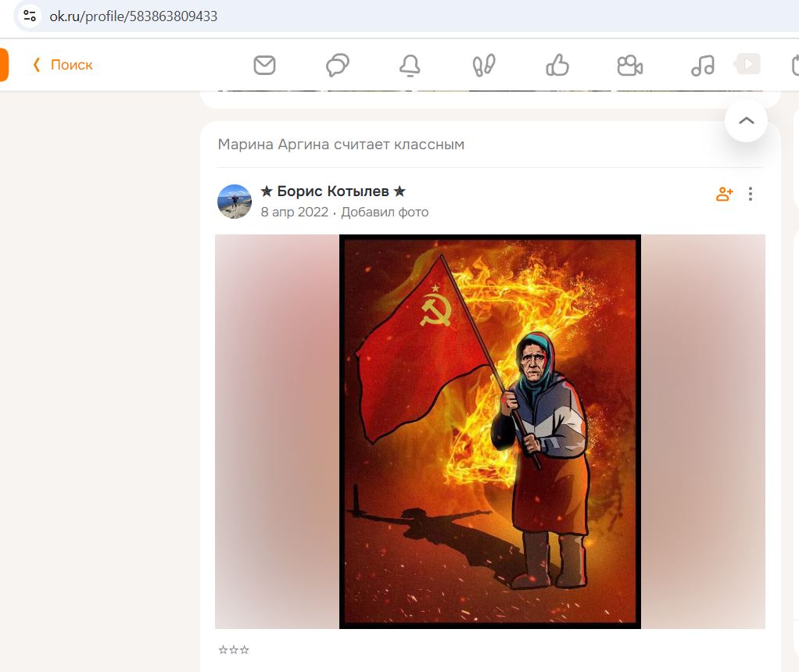The width and height of the screenshot is (799, 672).
Task: Click Борис Котылев avatar picture
Action: point(235,202)
